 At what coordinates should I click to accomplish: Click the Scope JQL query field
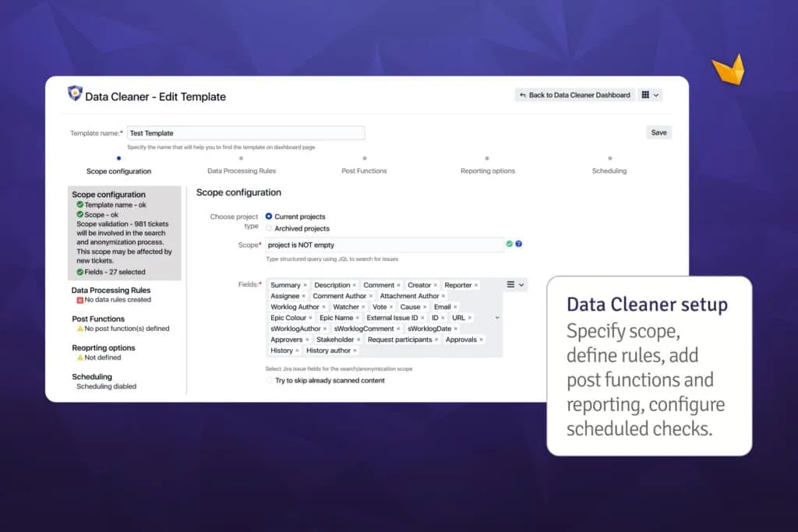(x=385, y=245)
